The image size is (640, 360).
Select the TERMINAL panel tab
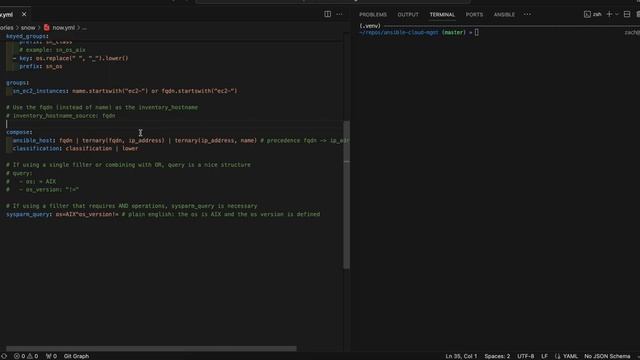click(442, 15)
